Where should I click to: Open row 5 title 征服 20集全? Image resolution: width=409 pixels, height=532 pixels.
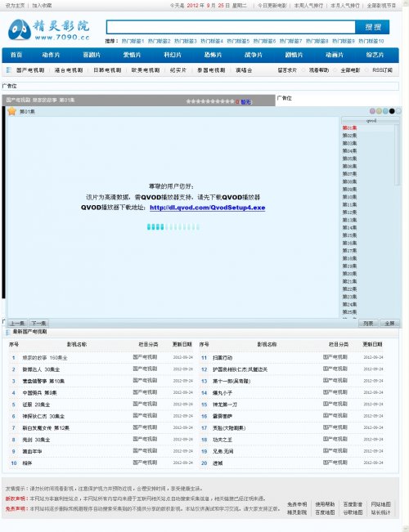tap(36, 405)
